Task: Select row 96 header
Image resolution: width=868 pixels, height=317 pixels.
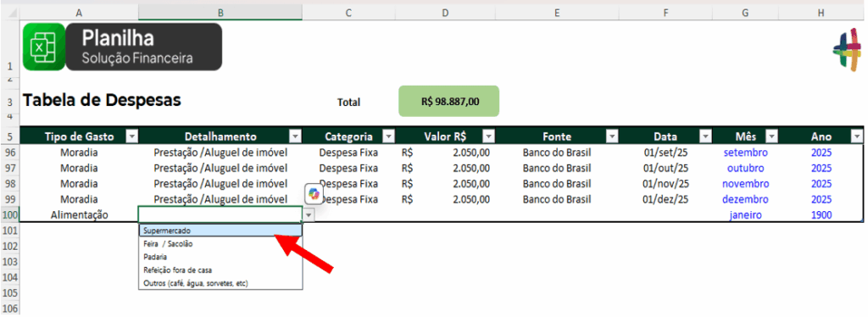Action: 10,153
